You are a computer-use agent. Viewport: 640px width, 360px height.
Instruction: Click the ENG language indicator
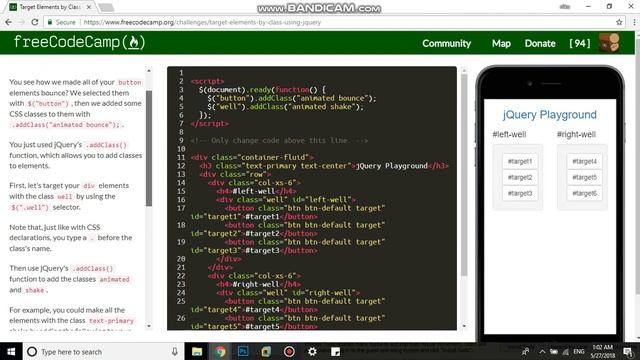click(579, 351)
